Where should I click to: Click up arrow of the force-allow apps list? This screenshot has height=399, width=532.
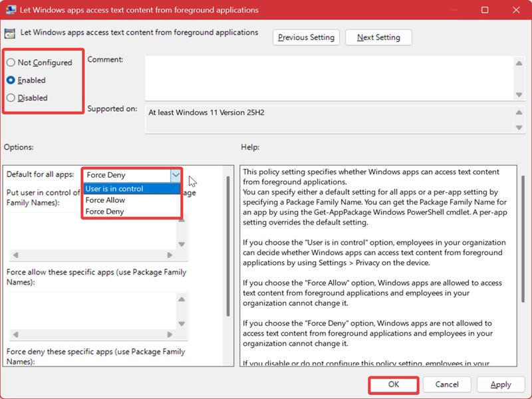point(182,299)
